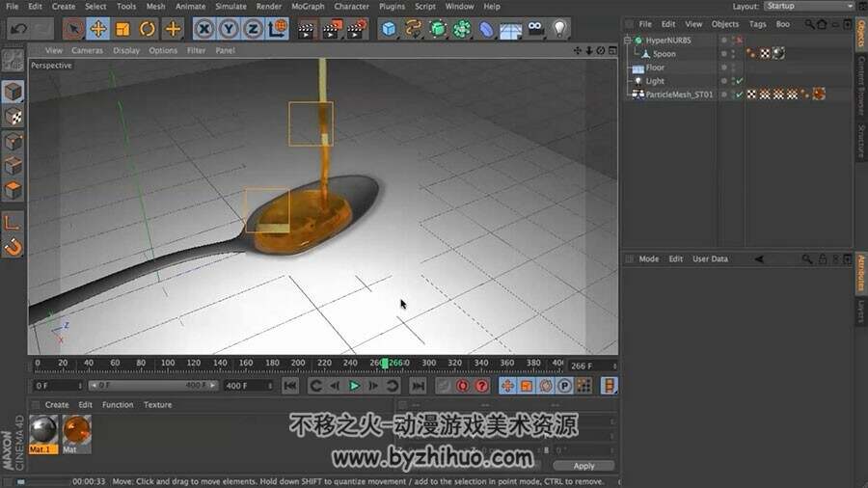The height and width of the screenshot is (488, 868).
Task: Toggle world coordinate system icon
Action: [x=278, y=29]
